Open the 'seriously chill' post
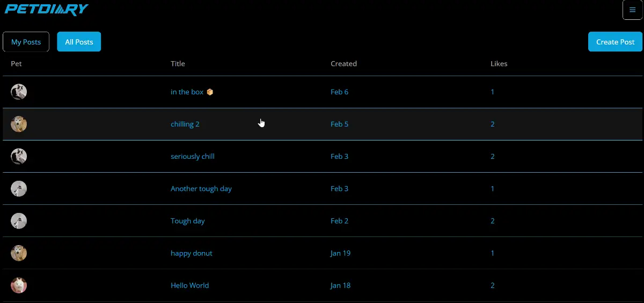 [x=192, y=157]
